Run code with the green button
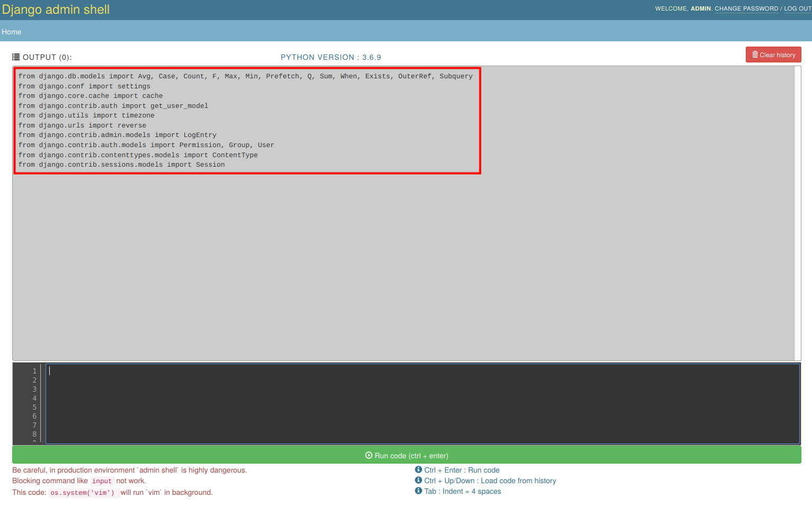This screenshot has width=812, height=507. point(406,455)
